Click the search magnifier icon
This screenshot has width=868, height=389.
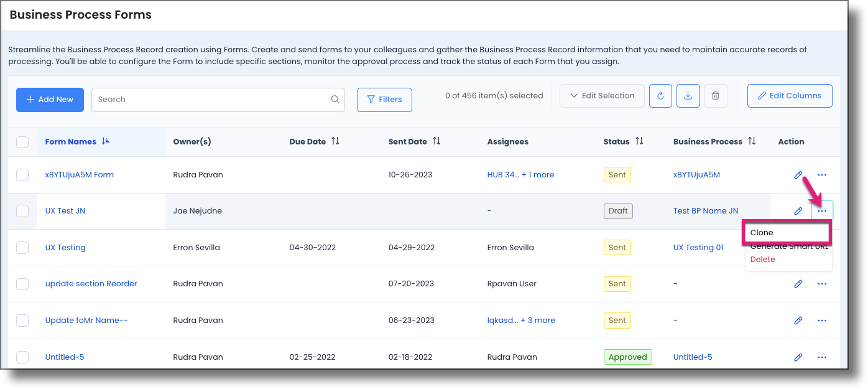click(335, 100)
